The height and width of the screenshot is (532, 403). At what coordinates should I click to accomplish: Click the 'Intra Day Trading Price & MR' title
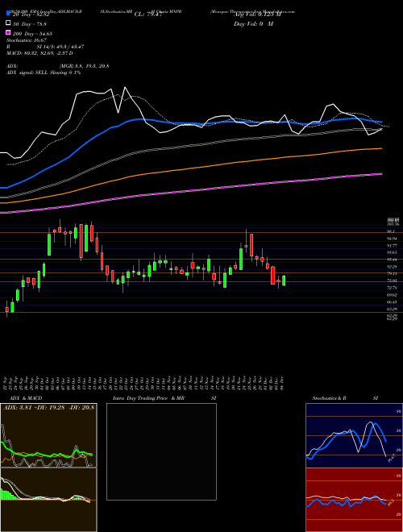tap(148, 398)
